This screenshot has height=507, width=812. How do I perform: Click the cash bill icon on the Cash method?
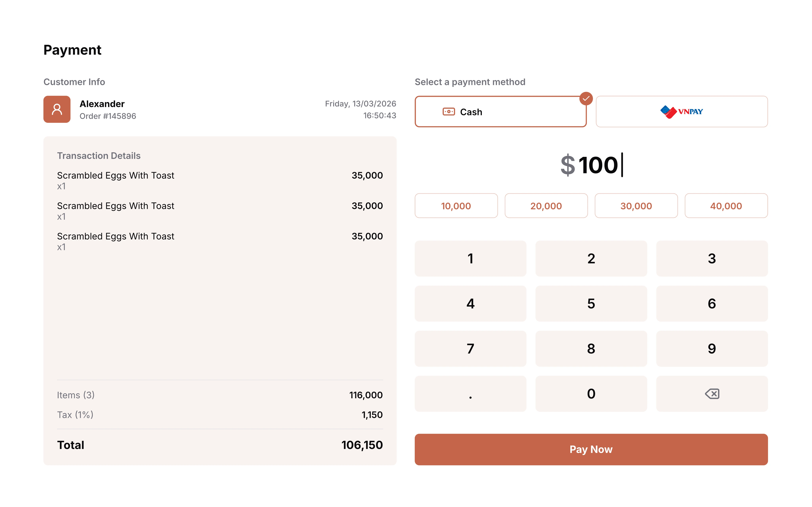point(449,112)
